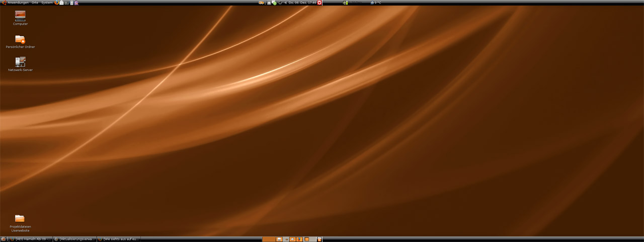The width and height of the screenshot is (644, 242).
Task: Open the Orte menu
Action: tap(35, 3)
